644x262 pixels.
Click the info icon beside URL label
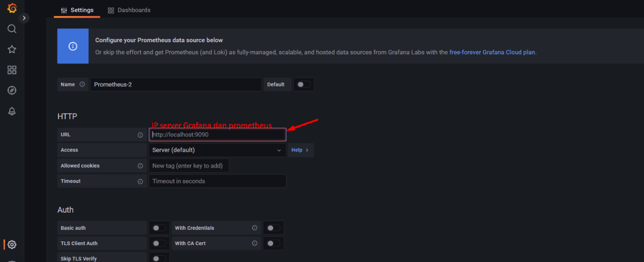[x=140, y=135]
